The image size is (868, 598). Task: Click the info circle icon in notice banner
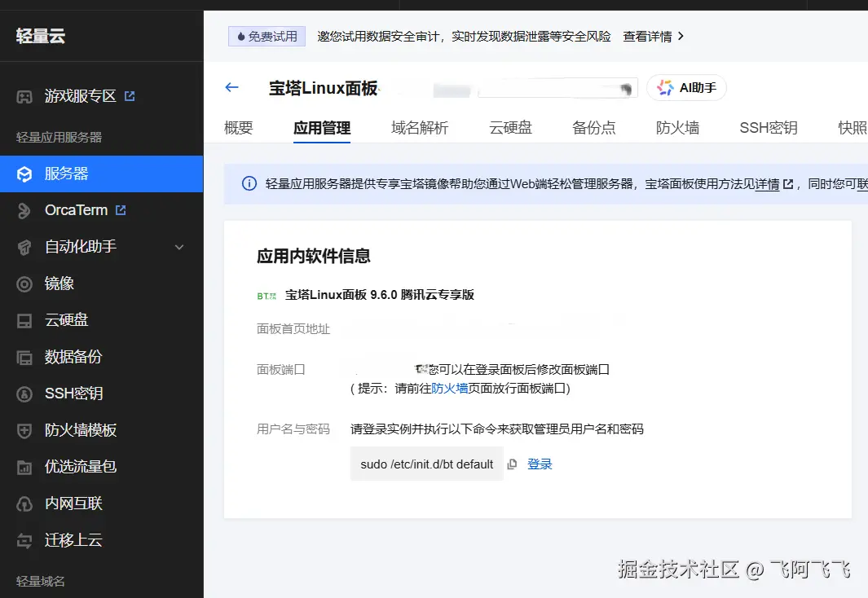(x=249, y=183)
